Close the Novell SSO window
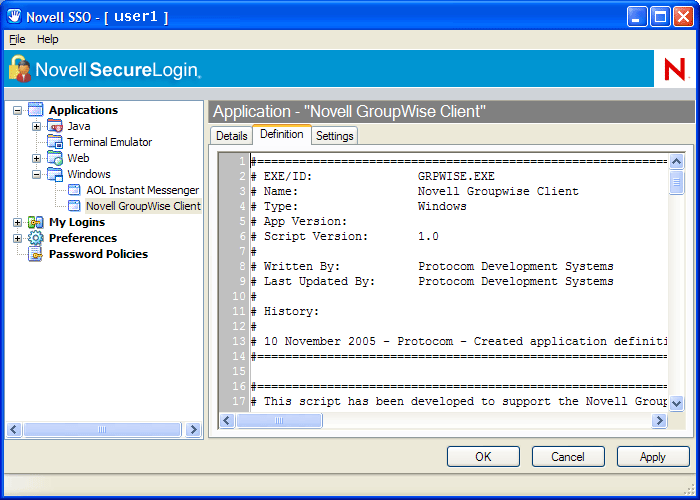 (x=683, y=17)
